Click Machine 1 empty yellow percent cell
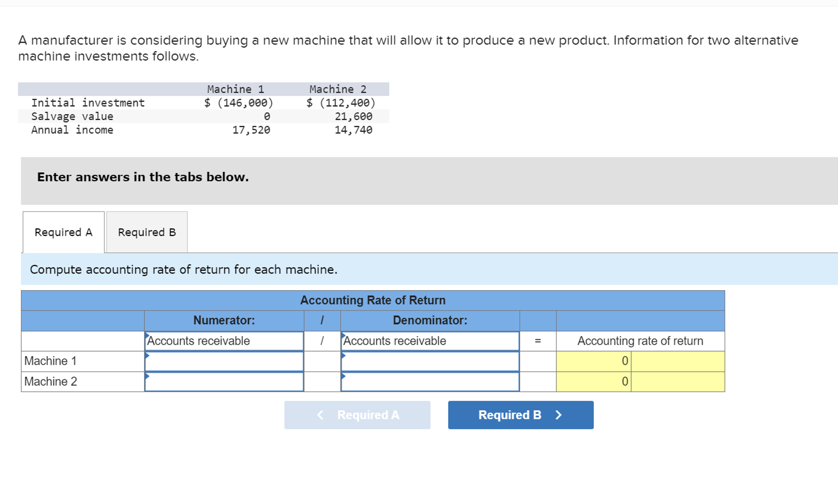The height and width of the screenshot is (504, 838). point(678,361)
